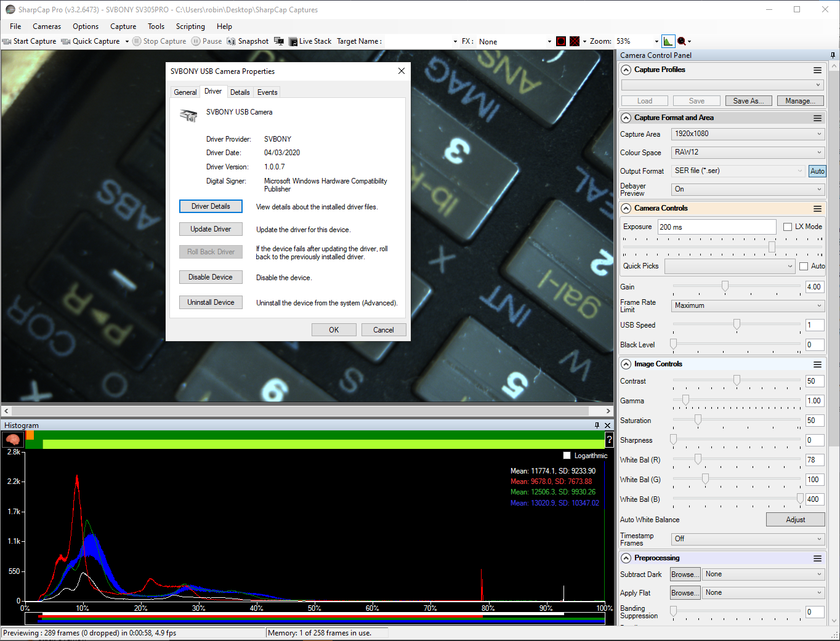Take a Snapshot using toolbar icon

[248, 41]
